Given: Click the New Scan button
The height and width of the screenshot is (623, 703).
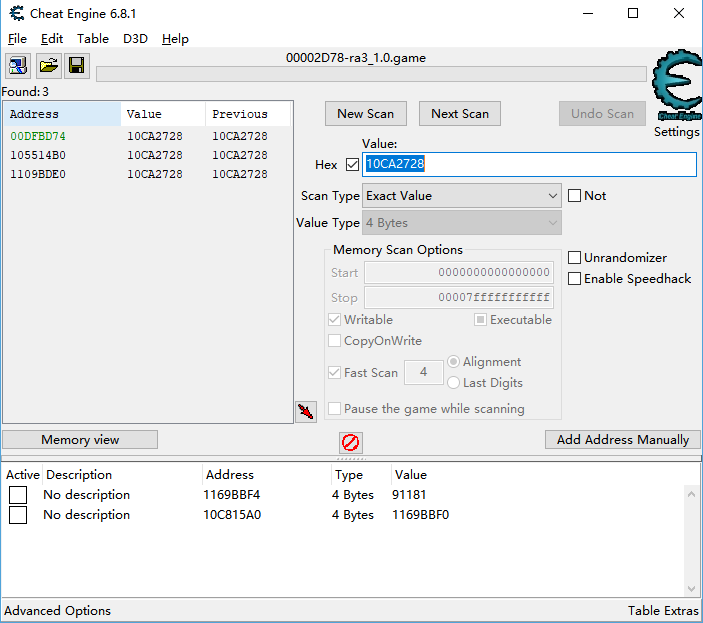Looking at the screenshot, I should point(365,114).
